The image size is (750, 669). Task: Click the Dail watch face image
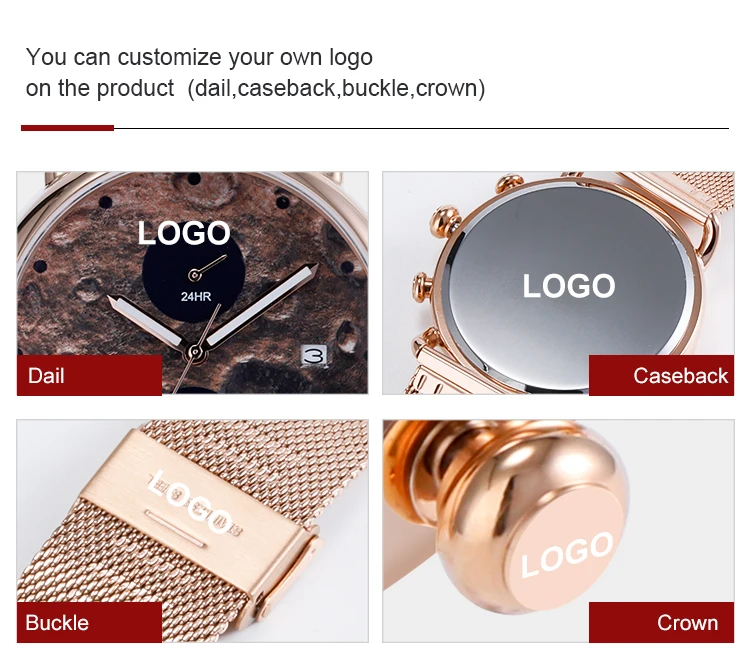click(192, 283)
